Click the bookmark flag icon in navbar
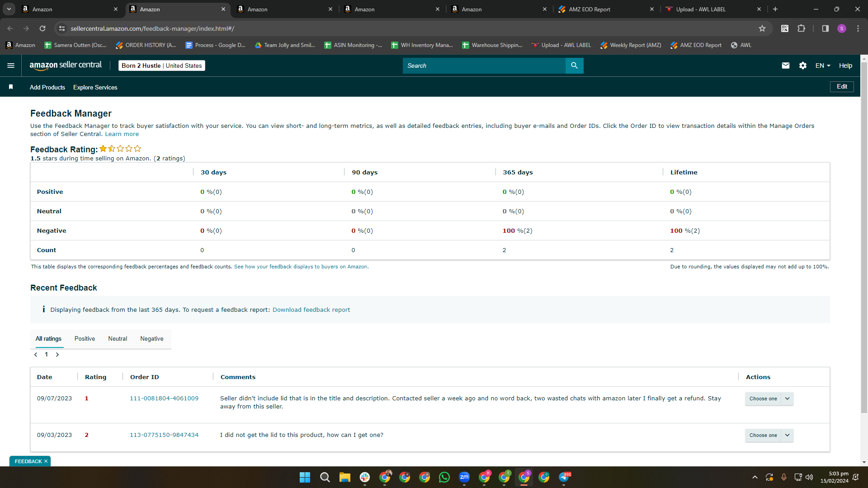 tap(11, 87)
